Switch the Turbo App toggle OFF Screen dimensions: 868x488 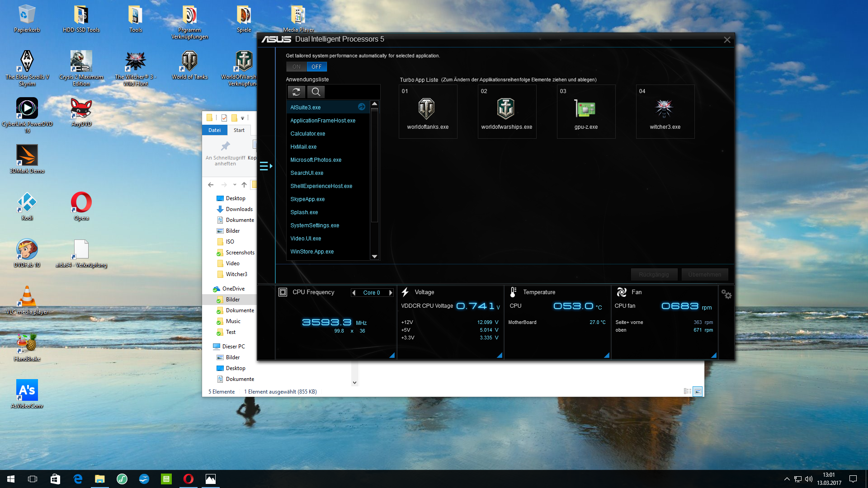316,67
